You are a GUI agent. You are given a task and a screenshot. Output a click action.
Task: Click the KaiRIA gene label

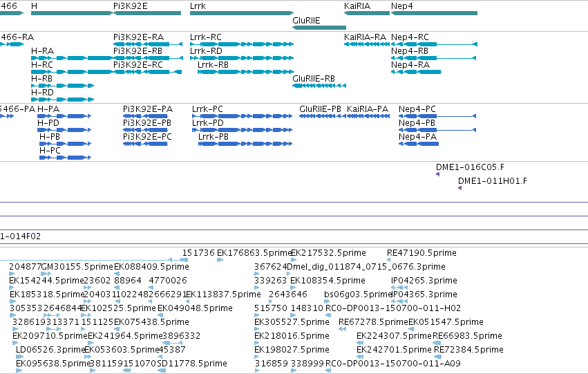coord(357,6)
